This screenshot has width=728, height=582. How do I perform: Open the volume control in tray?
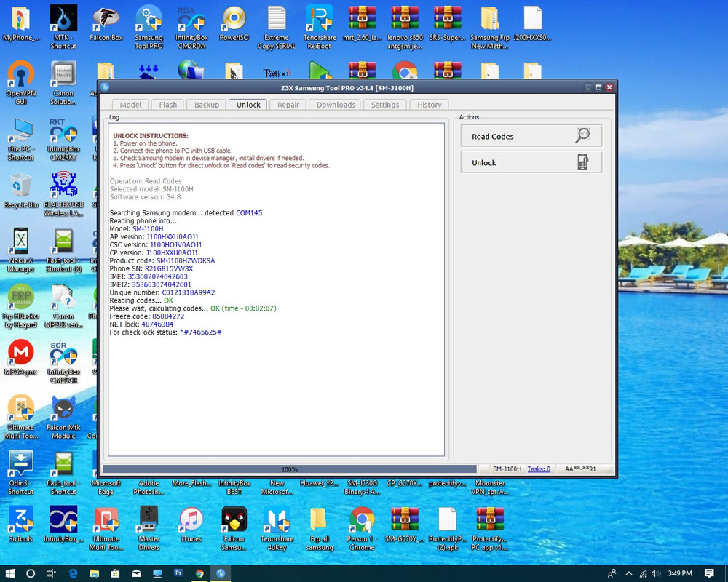pos(656,573)
